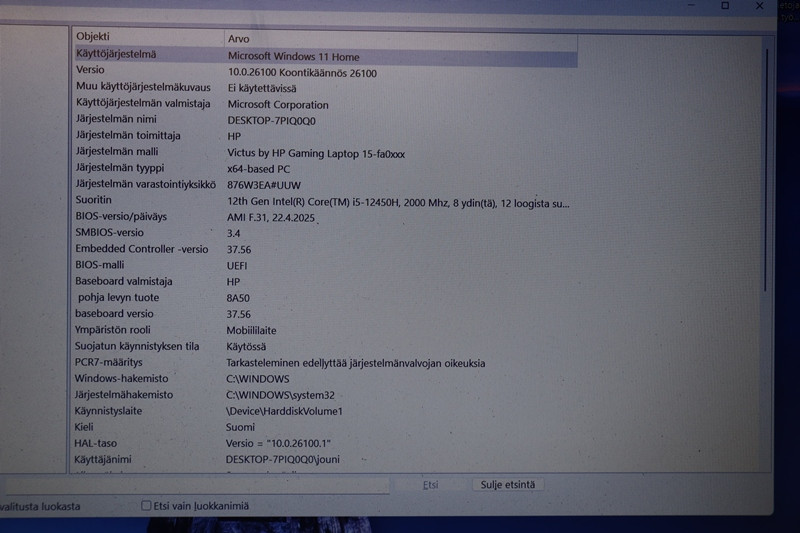This screenshot has height=533, width=800.
Task: Select the BIOS-malli row
Action: coord(326,265)
